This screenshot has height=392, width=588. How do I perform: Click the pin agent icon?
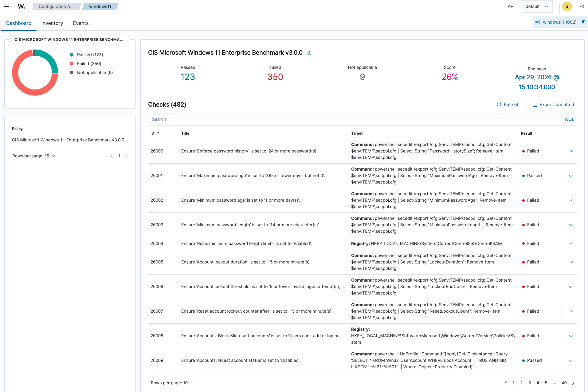583,22
